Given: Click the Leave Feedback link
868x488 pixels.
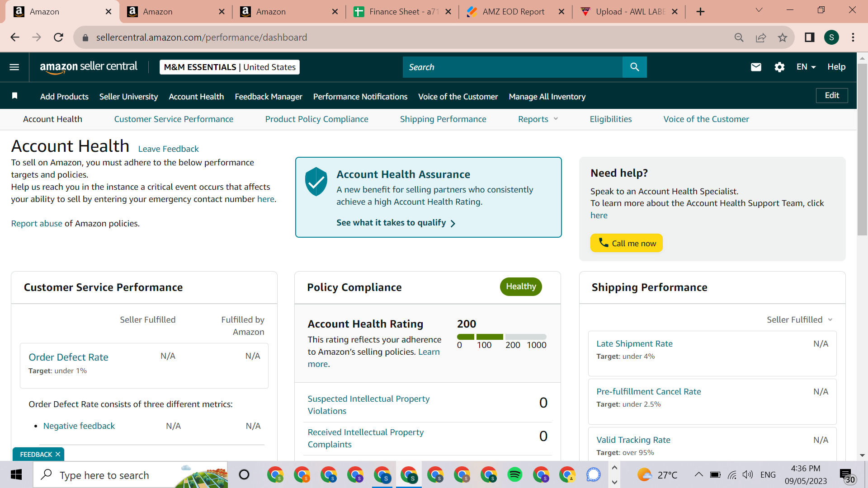Looking at the screenshot, I should [x=168, y=149].
